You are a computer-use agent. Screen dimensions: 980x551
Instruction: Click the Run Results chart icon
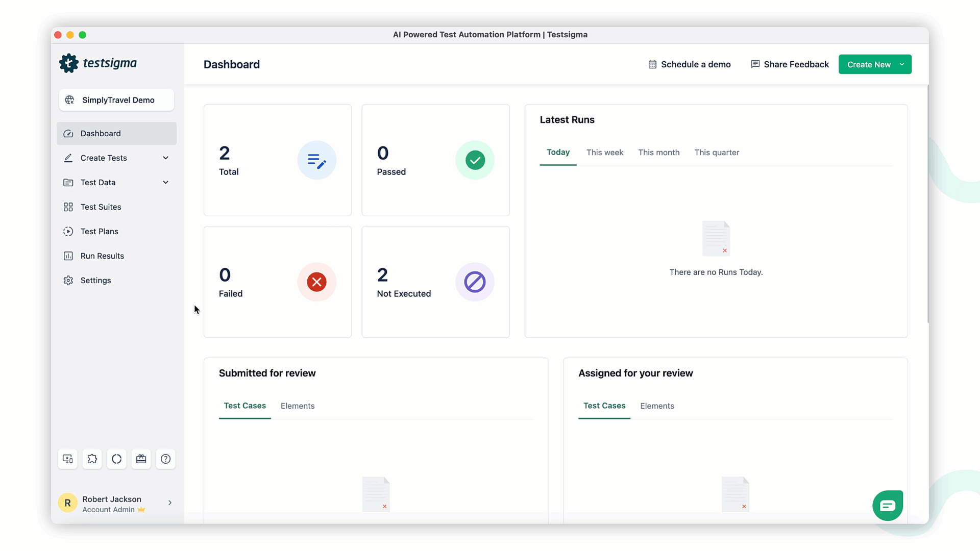[68, 256]
